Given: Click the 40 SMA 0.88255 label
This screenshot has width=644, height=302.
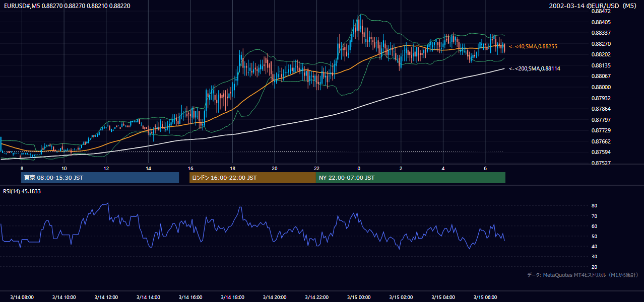Looking at the screenshot, I should coord(533,46).
